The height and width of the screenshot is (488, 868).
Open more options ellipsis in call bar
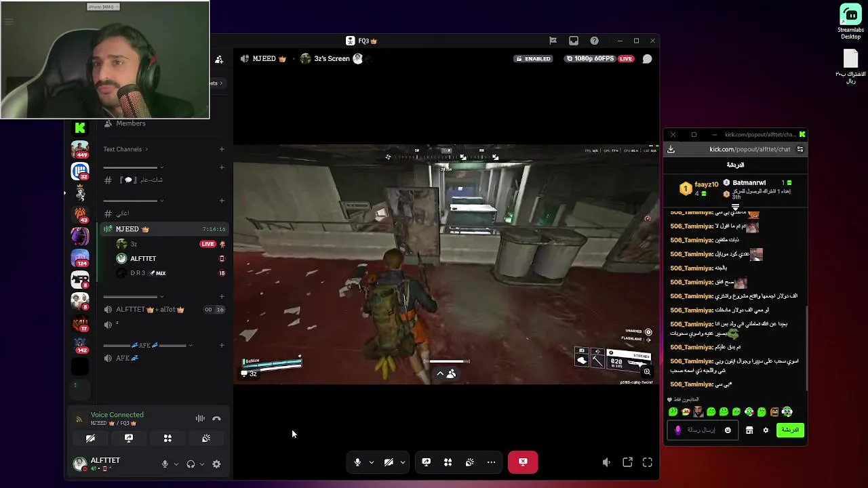(x=491, y=462)
